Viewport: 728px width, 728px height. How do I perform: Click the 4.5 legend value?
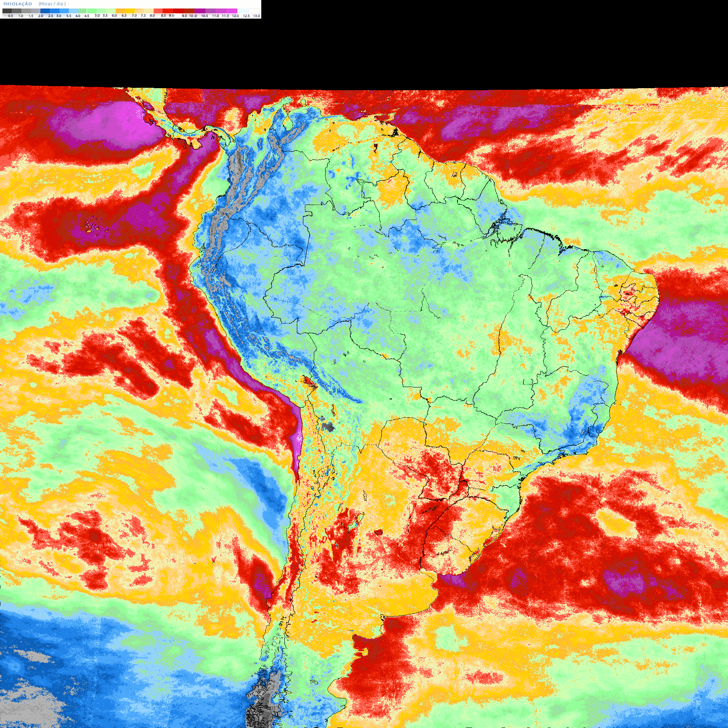coord(87,16)
